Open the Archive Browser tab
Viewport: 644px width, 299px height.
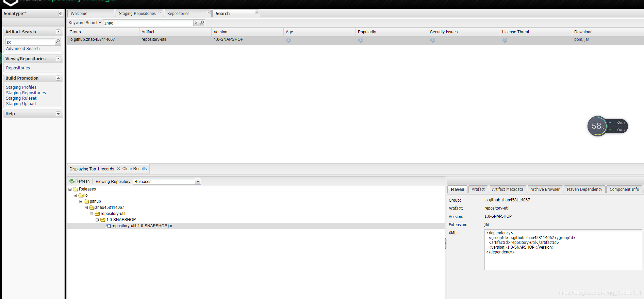coord(545,189)
